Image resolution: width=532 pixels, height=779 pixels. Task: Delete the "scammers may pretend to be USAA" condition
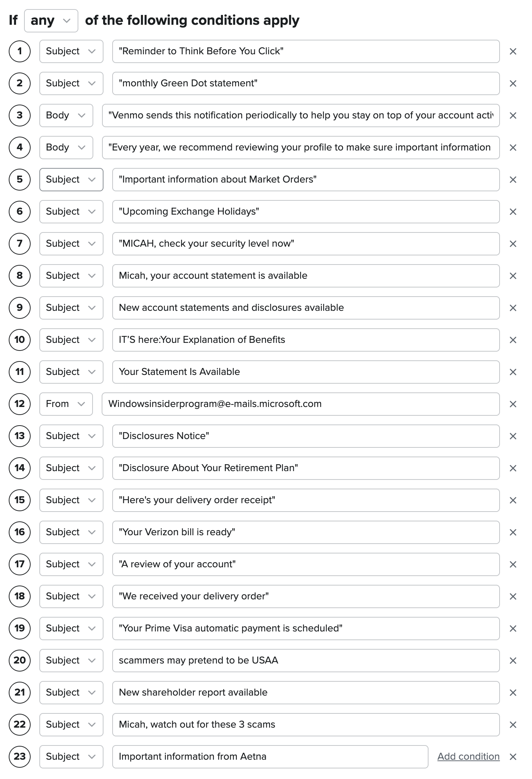pos(513,661)
